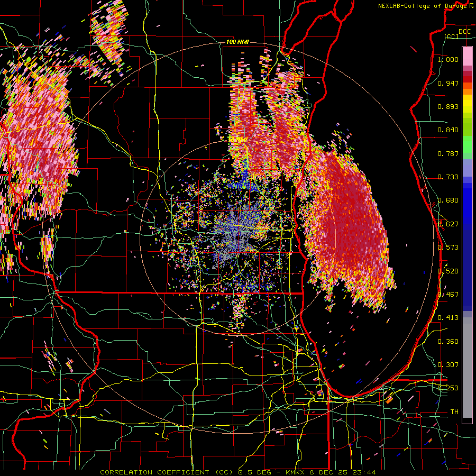
Task: Click the 0.253 scale value
Action: click(448, 388)
